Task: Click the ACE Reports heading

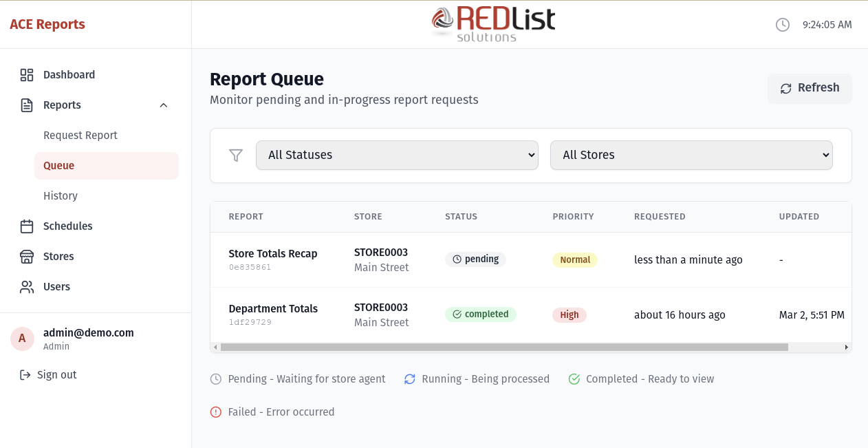Action: click(x=47, y=24)
